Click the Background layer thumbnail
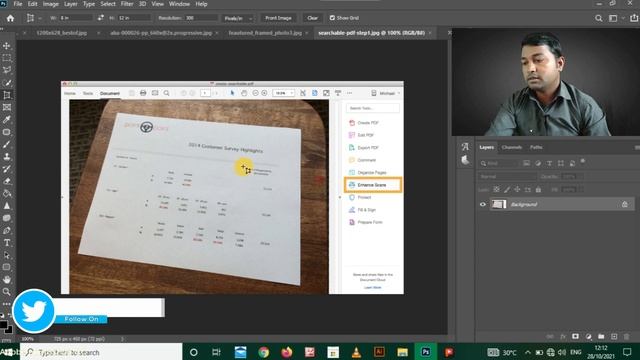 tap(499, 204)
